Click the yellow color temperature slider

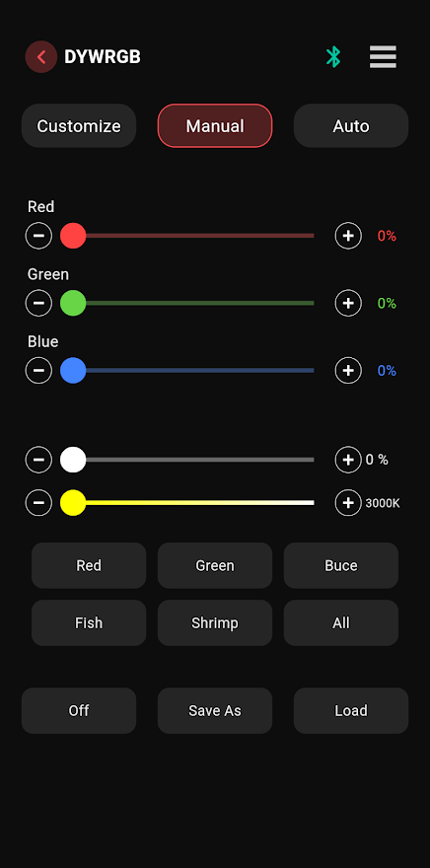187,503
